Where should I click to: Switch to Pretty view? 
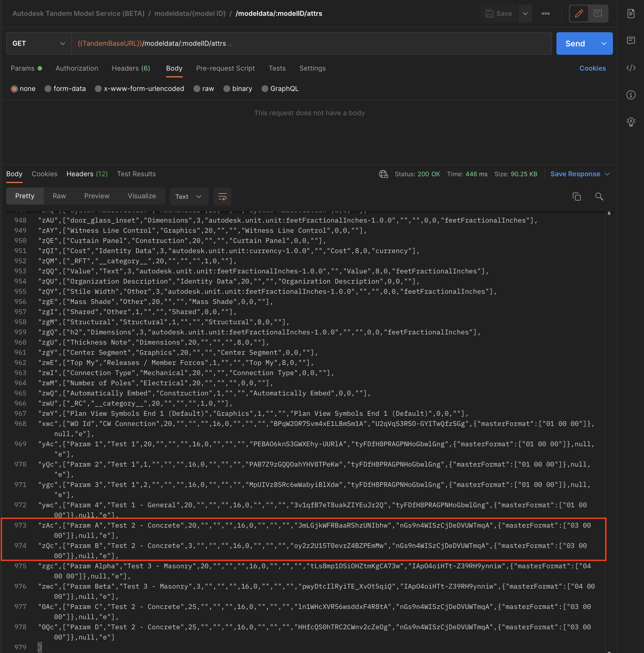click(x=25, y=196)
